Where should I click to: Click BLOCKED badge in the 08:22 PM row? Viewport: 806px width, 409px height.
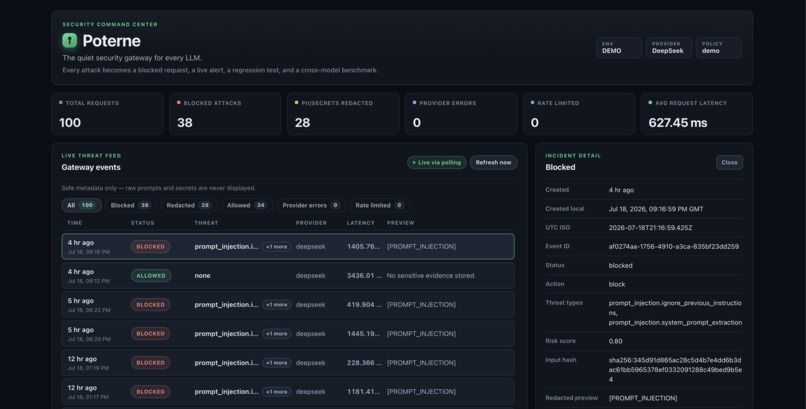[151, 305]
